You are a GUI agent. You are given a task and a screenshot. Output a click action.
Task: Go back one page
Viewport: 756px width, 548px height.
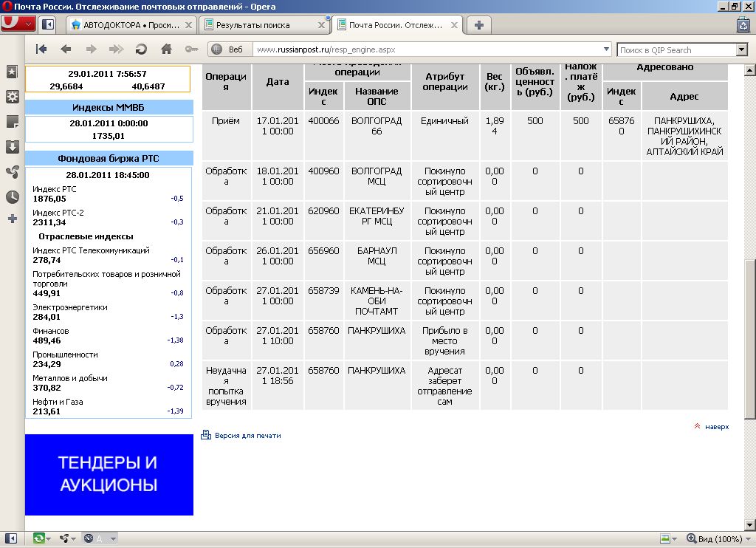(66, 49)
